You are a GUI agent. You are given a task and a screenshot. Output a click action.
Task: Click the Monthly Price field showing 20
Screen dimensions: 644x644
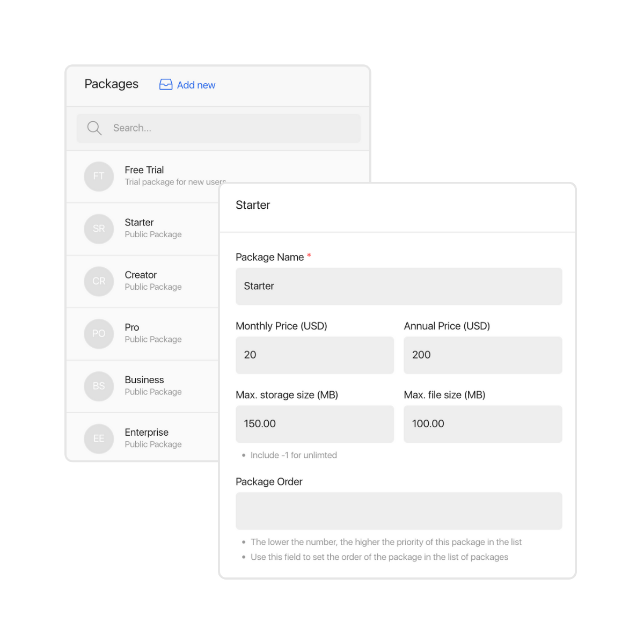point(314,355)
